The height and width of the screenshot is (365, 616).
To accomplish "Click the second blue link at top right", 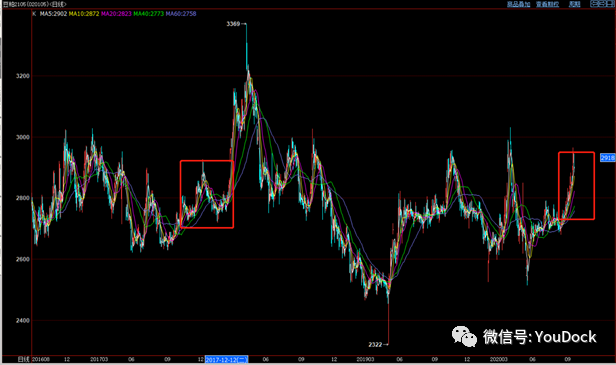I will point(547,4).
